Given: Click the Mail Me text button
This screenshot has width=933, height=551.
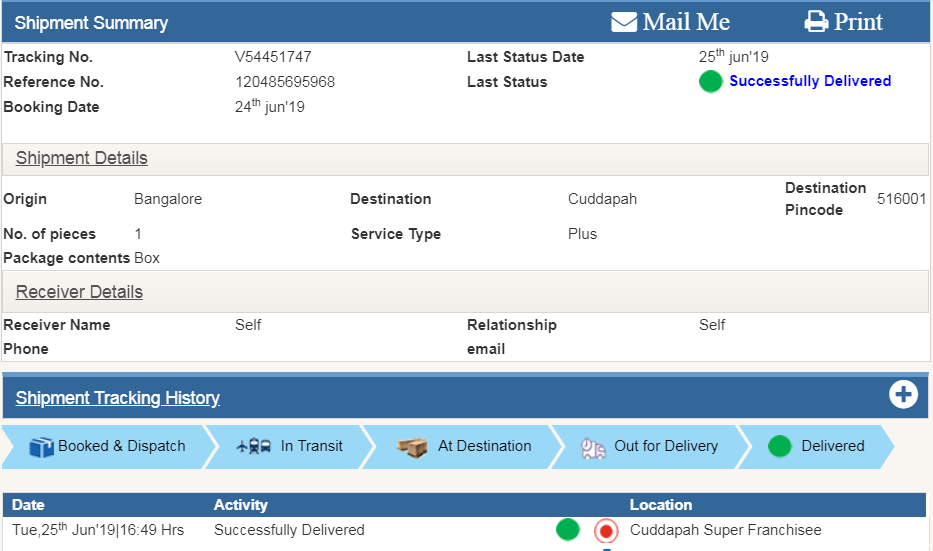Looking at the screenshot, I should [686, 22].
